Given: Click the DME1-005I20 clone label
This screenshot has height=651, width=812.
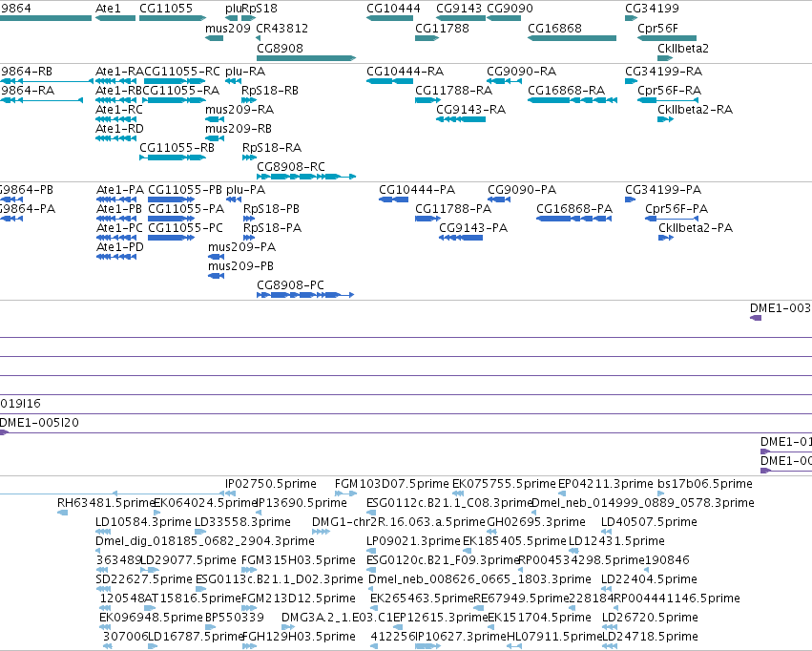Looking at the screenshot, I should point(39,423).
